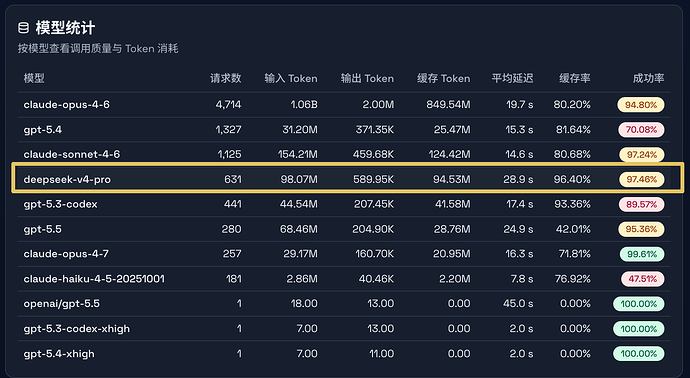
Task: Select the openai/gpt-5.5 model name
Action: pos(62,304)
